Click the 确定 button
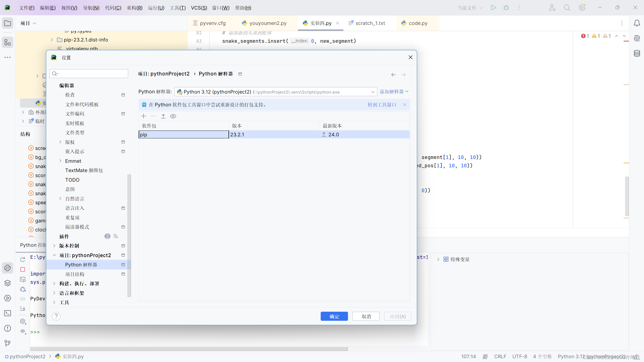This screenshot has height=362, width=644. (x=334, y=316)
